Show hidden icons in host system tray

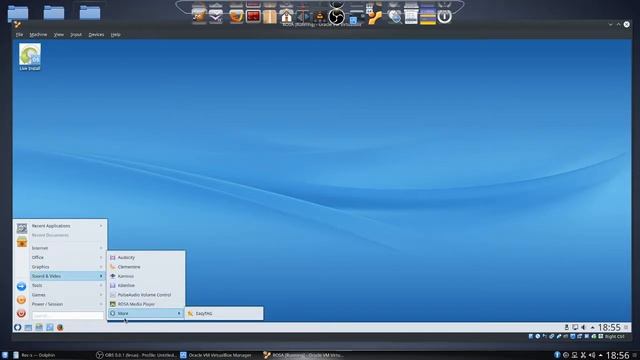pyautogui.click(x=600, y=355)
